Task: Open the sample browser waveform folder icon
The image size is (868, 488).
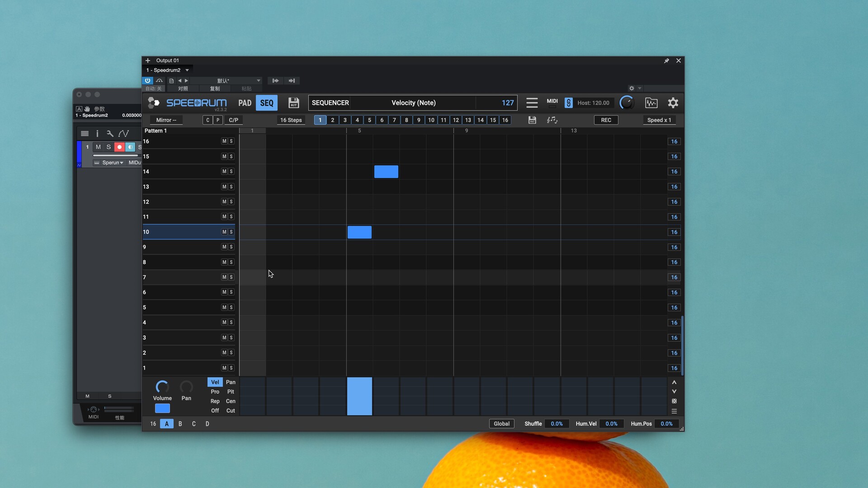Action: tap(651, 103)
